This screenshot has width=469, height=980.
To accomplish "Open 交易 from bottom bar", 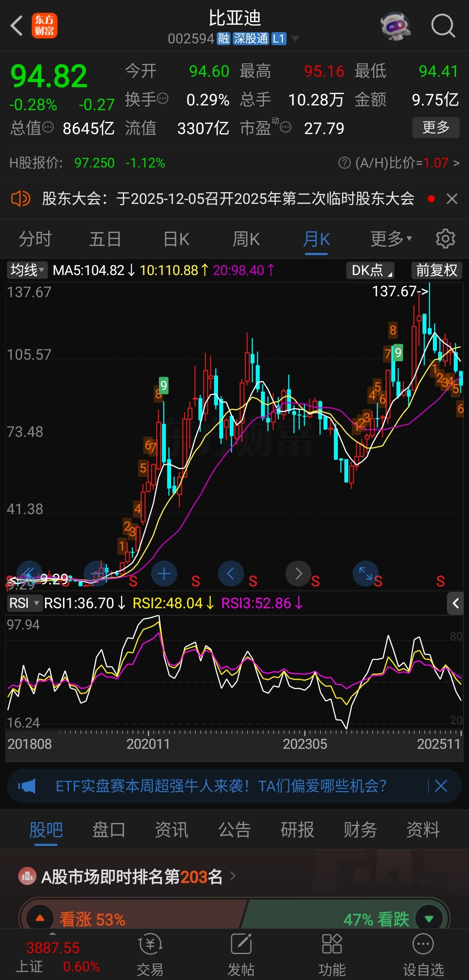I will point(150,954).
